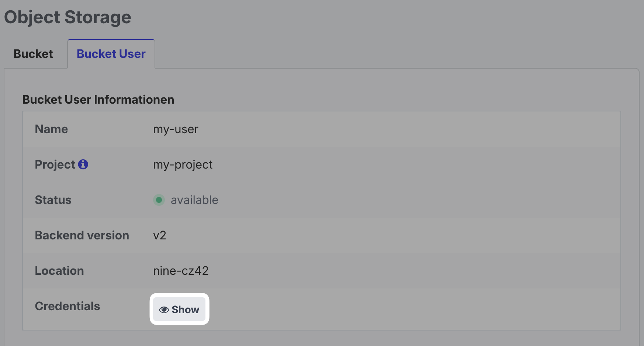Click the info circle beside Project label
Image resolution: width=644 pixels, height=346 pixels.
click(x=83, y=164)
